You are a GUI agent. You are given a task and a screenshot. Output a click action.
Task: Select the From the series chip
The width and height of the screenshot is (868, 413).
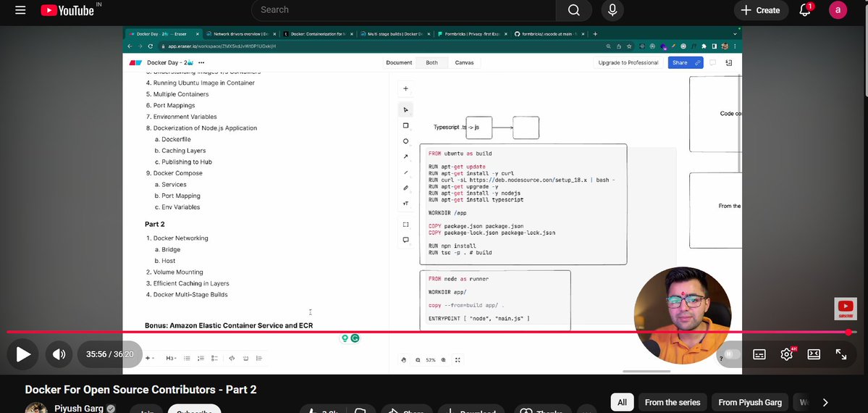pyautogui.click(x=673, y=402)
